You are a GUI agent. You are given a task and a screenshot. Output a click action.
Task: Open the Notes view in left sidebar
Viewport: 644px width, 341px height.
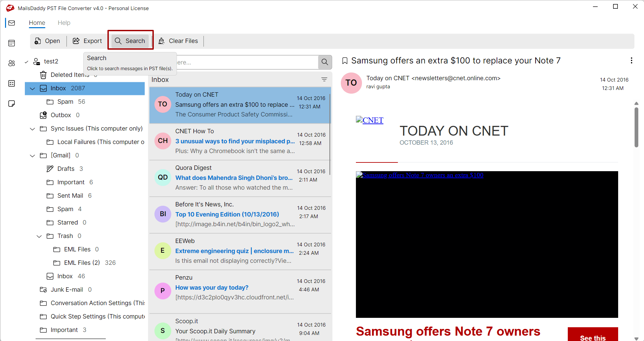[12, 103]
